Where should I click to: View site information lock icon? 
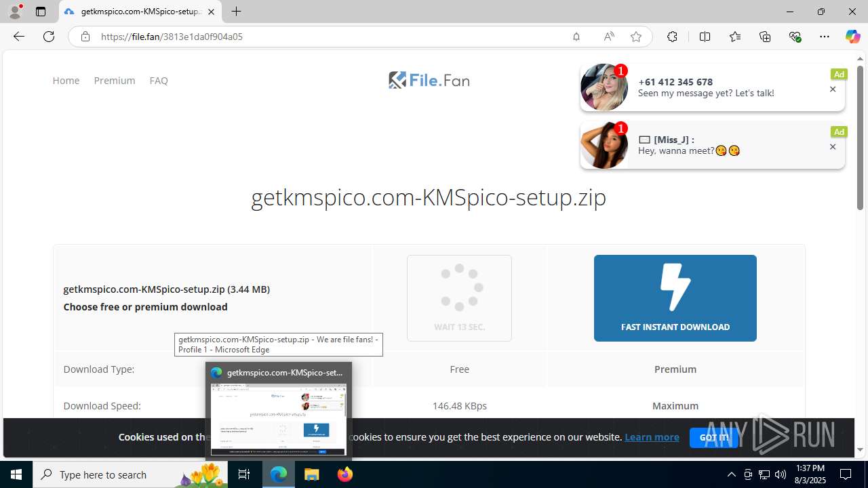85,37
